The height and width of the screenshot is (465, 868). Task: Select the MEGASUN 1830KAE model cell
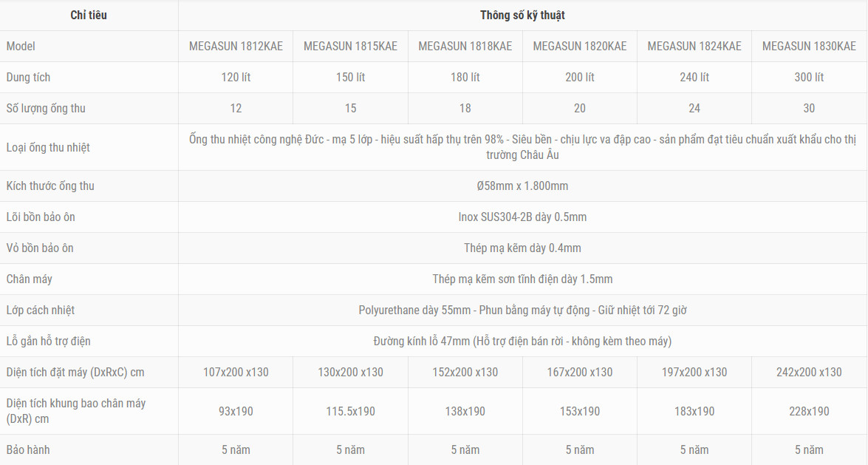(810, 46)
